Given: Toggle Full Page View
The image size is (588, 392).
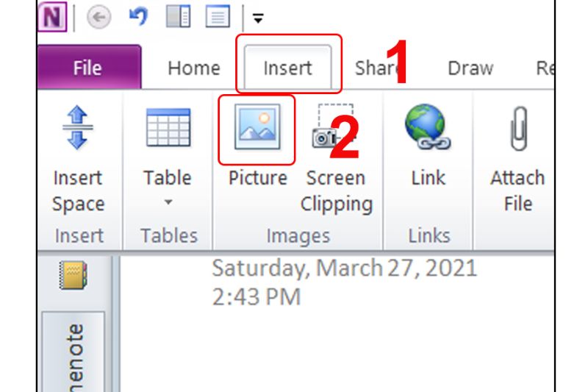Looking at the screenshot, I should pyautogui.click(x=218, y=17).
